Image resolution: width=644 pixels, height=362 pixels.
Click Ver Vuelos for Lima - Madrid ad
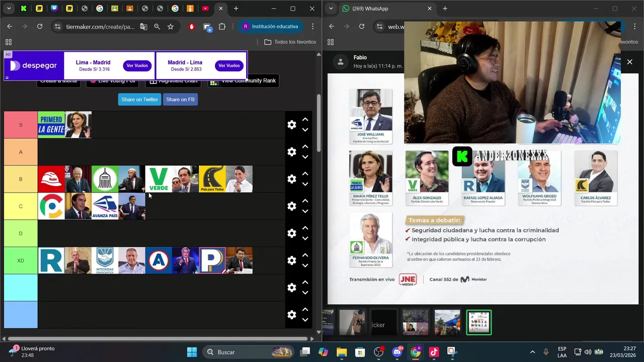(137, 66)
